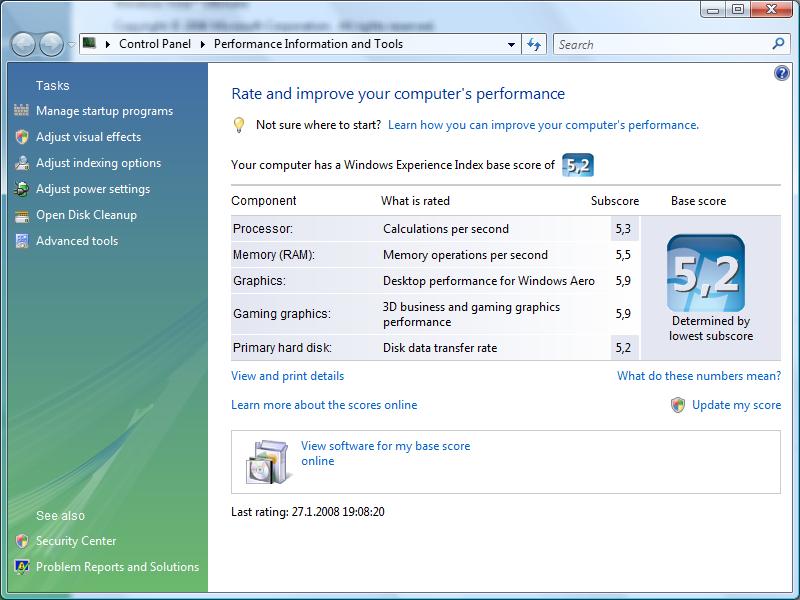Click the Advanced tools icon
Viewport: 800px width, 600px height.
tap(21, 241)
